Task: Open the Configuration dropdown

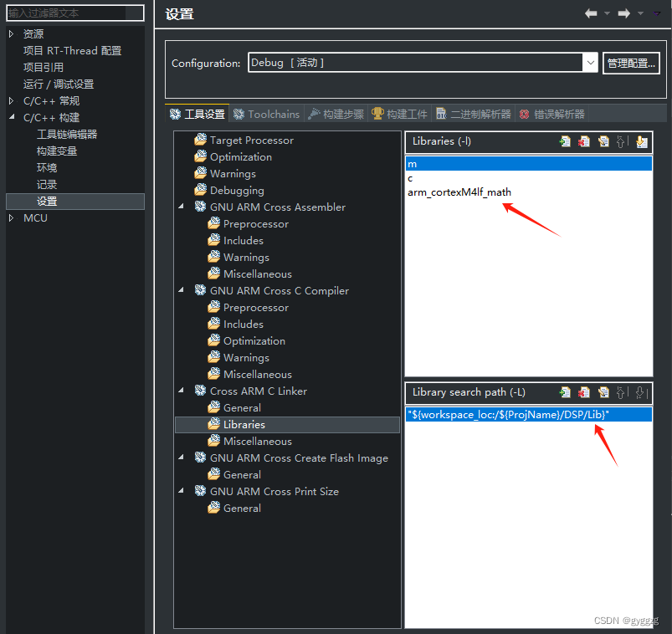Action: pyautogui.click(x=591, y=63)
